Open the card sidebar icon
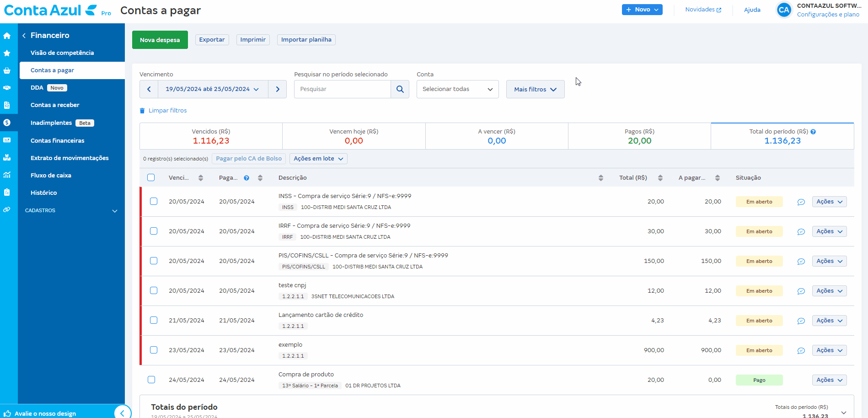 [x=7, y=140]
